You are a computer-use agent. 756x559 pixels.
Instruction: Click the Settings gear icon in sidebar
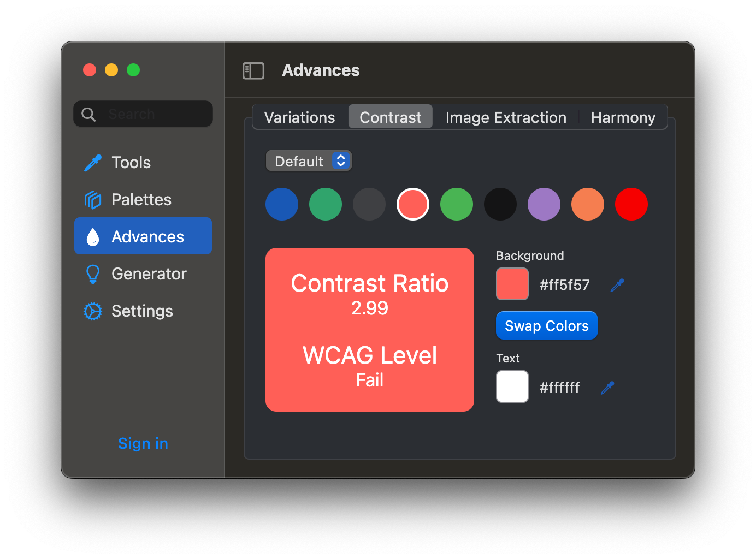pyautogui.click(x=93, y=311)
